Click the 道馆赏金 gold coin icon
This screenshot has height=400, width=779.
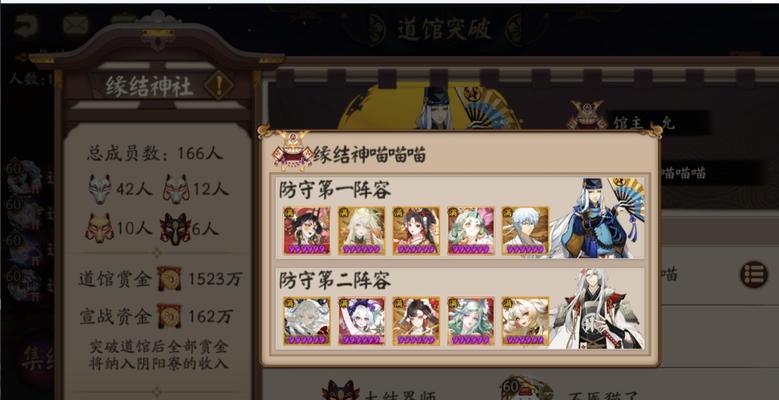tap(169, 279)
